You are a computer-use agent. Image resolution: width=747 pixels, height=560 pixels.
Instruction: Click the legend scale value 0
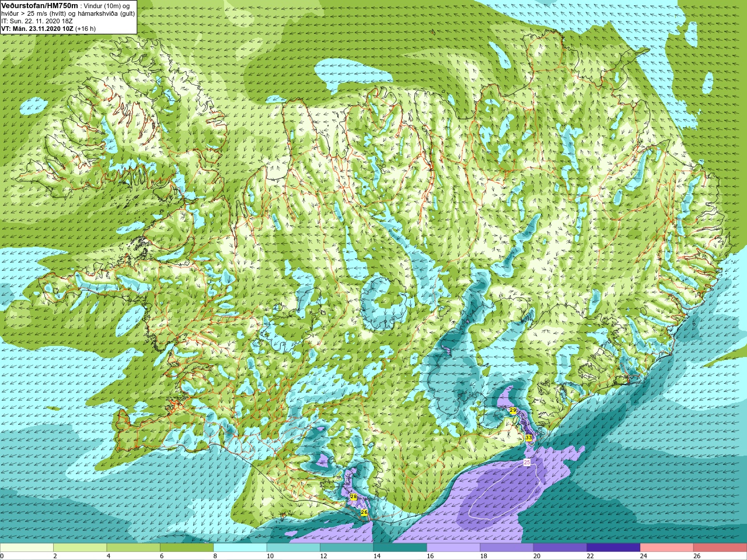[x=2, y=556]
